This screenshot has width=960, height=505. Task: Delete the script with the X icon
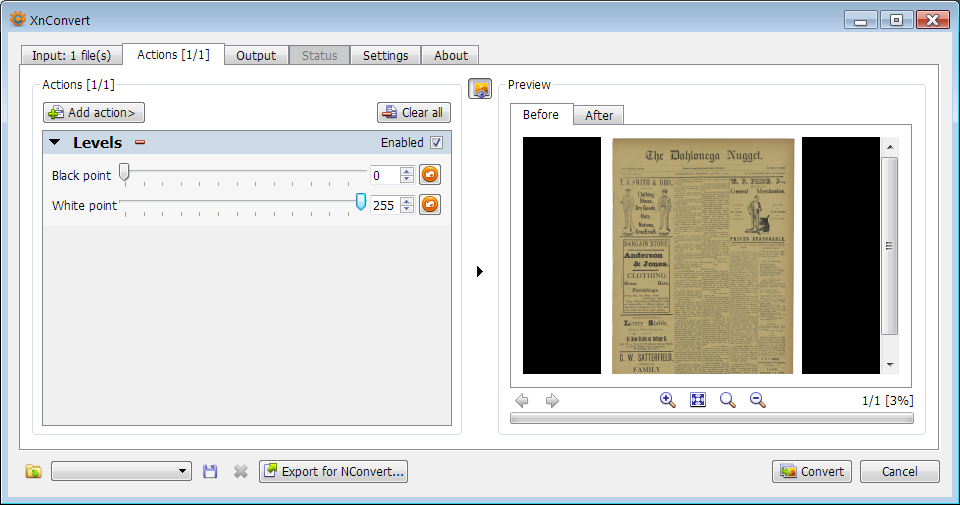241,471
